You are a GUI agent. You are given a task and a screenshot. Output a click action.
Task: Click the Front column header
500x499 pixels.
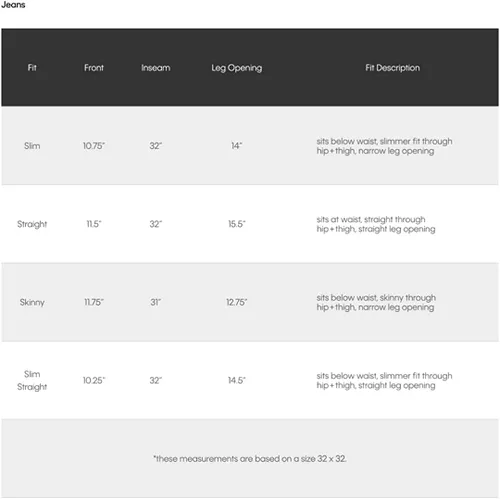(x=94, y=68)
